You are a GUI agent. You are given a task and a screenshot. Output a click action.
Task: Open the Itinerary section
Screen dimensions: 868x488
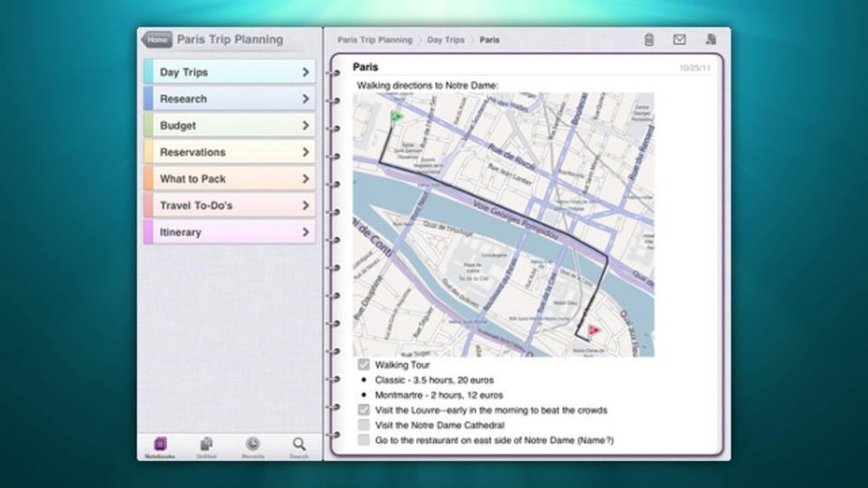pos(230,232)
